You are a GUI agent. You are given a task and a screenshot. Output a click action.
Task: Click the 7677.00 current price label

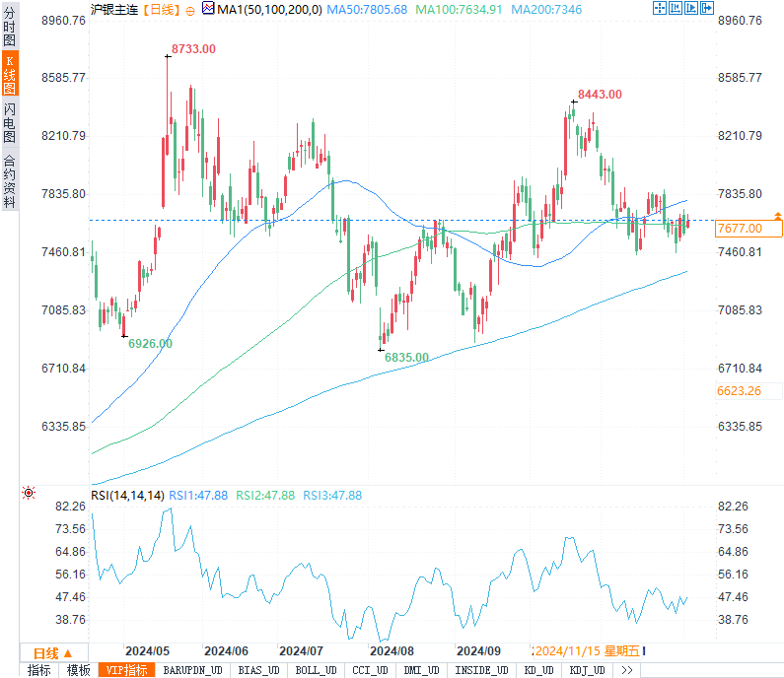tap(740, 229)
